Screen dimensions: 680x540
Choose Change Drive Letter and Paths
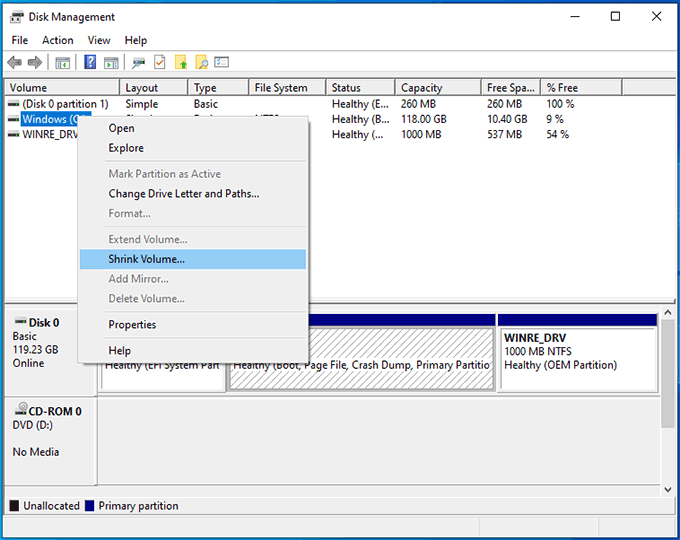click(x=183, y=194)
